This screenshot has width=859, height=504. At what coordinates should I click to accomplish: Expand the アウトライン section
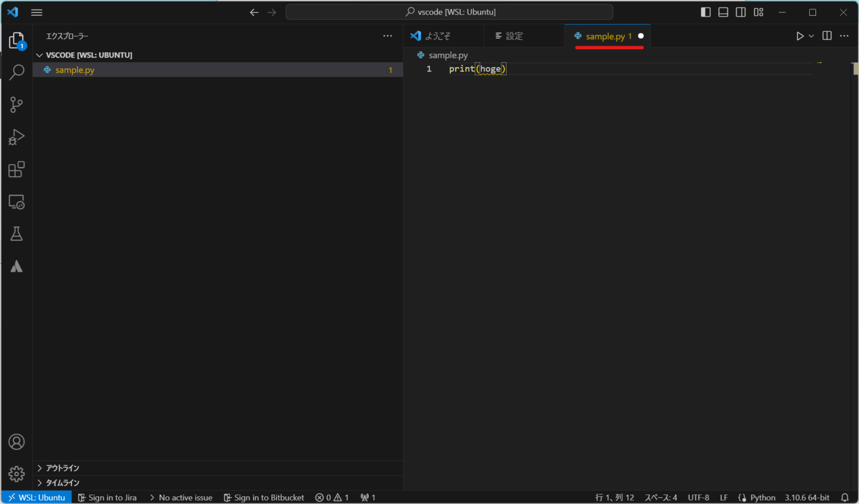62,468
